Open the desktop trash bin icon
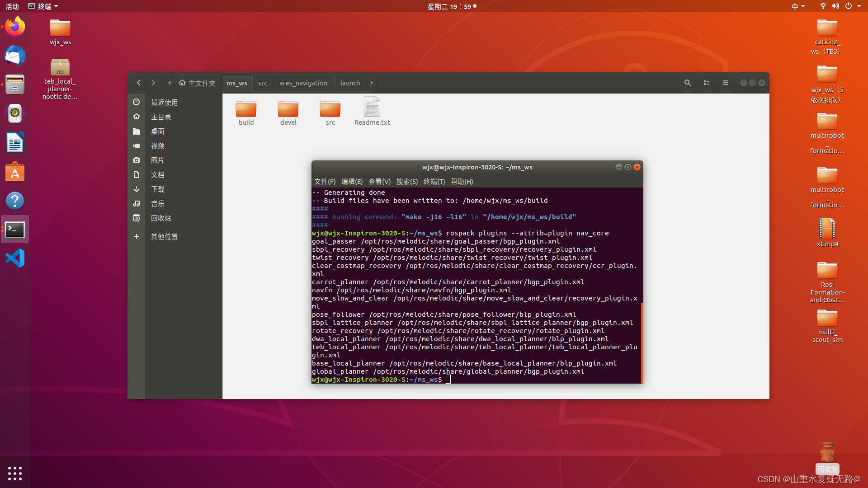Image resolution: width=868 pixels, height=488 pixels. (827, 457)
